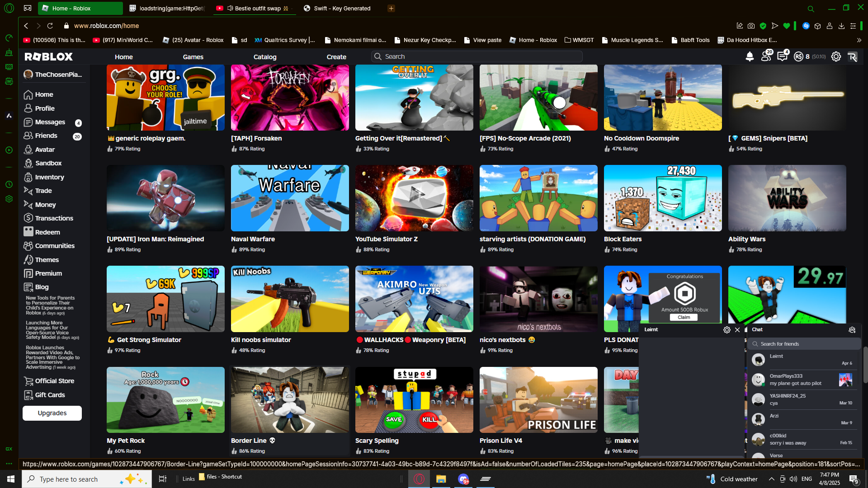Click the bookmarks overflow chevron

(x=859, y=40)
